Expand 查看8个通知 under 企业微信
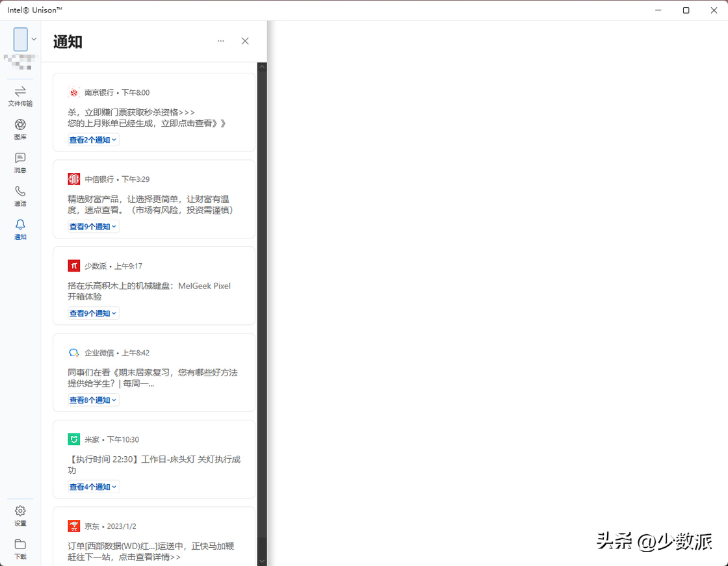 pos(94,400)
